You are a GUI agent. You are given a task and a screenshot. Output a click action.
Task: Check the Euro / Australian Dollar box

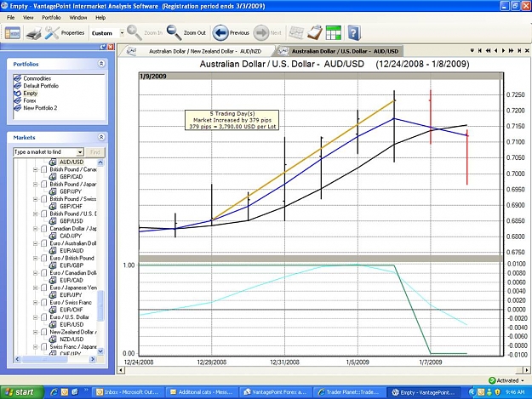(x=43, y=243)
